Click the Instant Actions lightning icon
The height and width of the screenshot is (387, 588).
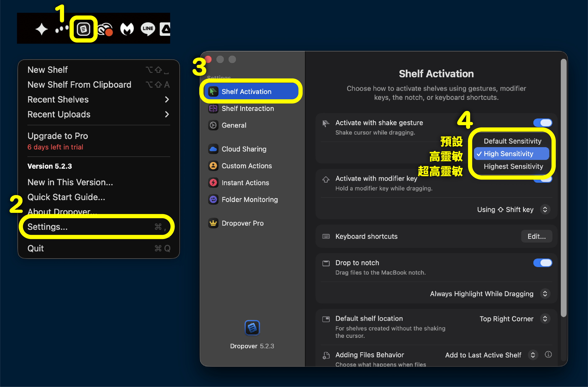pyautogui.click(x=213, y=183)
